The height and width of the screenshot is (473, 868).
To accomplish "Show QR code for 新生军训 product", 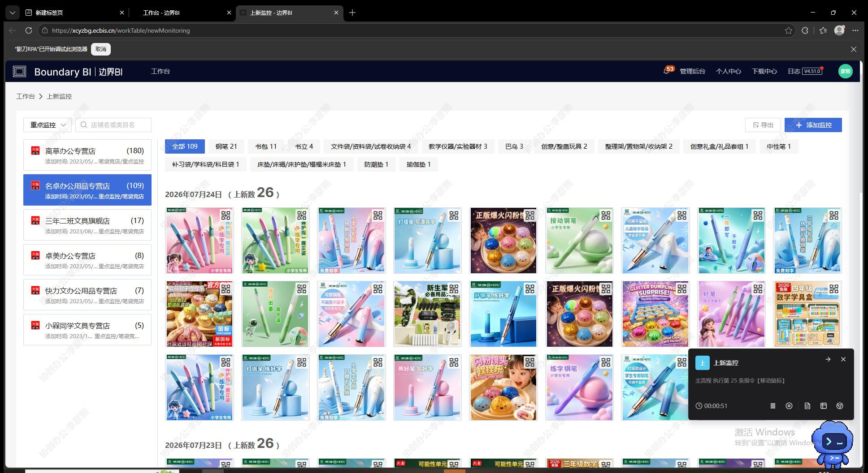I will pyautogui.click(x=454, y=289).
